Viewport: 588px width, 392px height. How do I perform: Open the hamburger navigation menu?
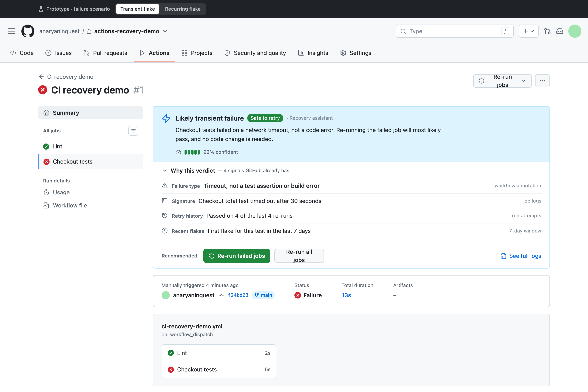[x=11, y=31]
